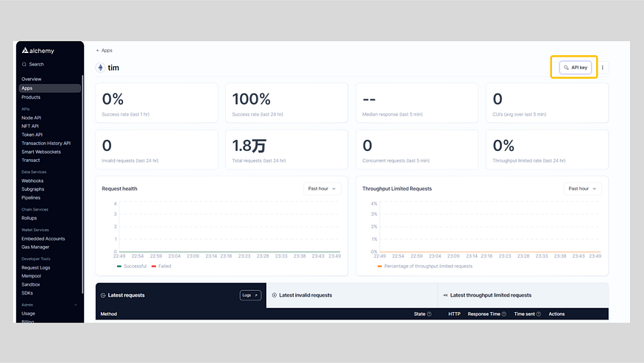Switch to Latest throughput limited requests tab
The width and height of the screenshot is (644, 363).
(x=523, y=295)
